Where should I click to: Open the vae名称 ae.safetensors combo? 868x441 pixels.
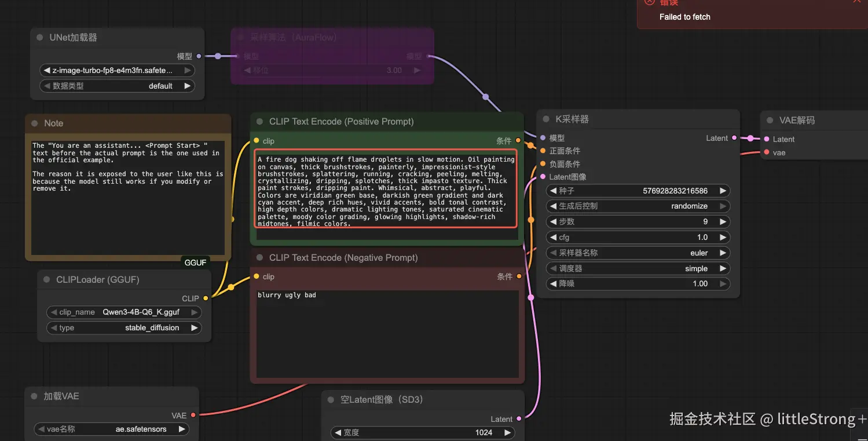pyautogui.click(x=111, y=429)
